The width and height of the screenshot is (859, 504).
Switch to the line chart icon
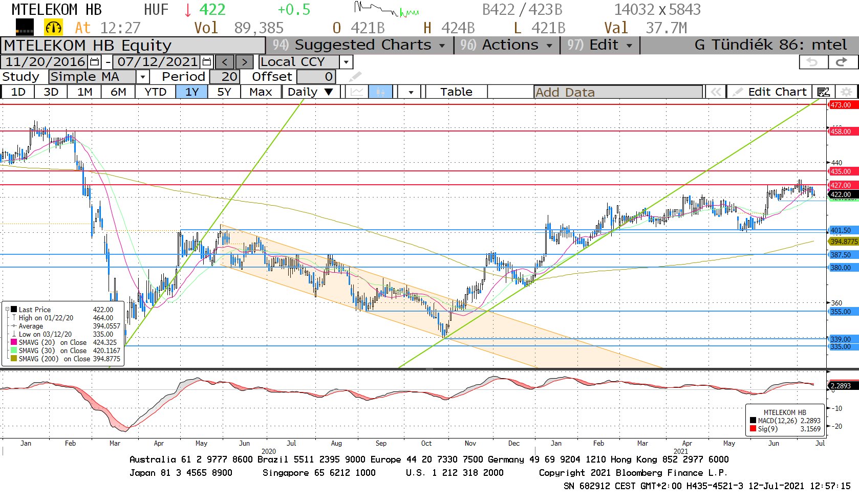tap(357, 92)
